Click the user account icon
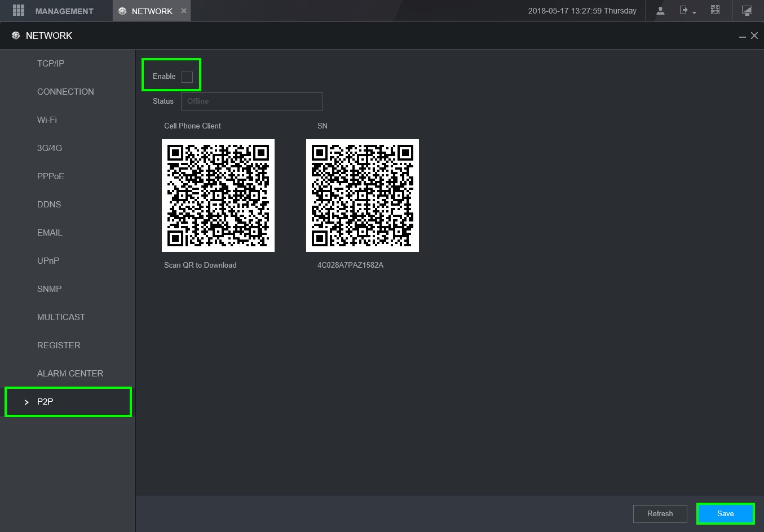The image size is (764, 532). pyautogui.click(x=660, y=11)
